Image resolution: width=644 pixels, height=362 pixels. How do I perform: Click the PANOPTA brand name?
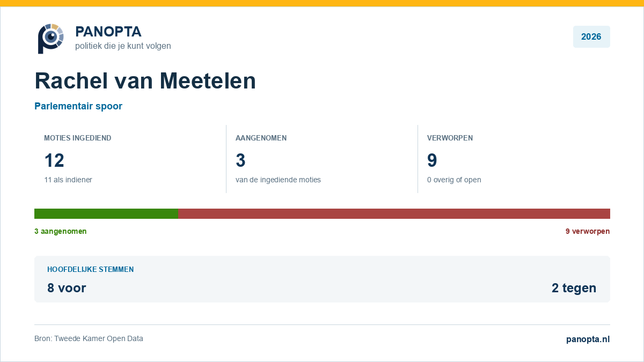point(108,32)
